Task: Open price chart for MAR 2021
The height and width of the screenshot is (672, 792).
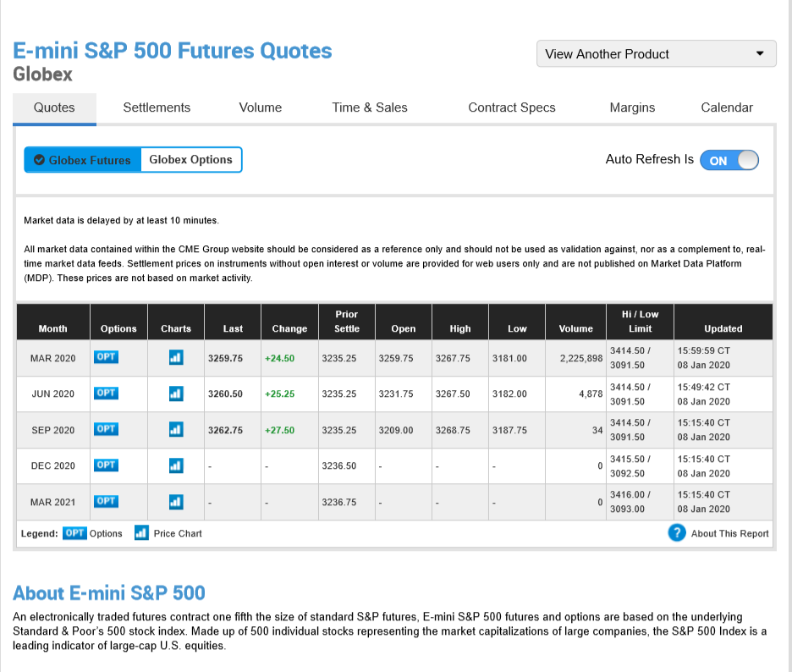Action: [176, 502]
